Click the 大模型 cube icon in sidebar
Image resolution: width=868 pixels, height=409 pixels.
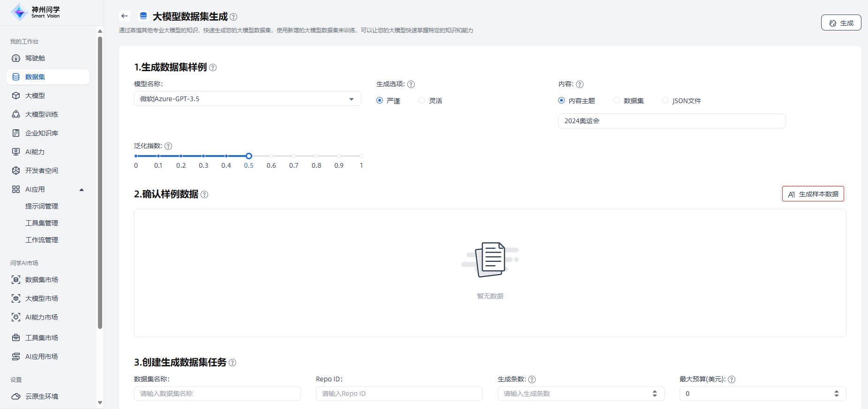pos(16,96)
